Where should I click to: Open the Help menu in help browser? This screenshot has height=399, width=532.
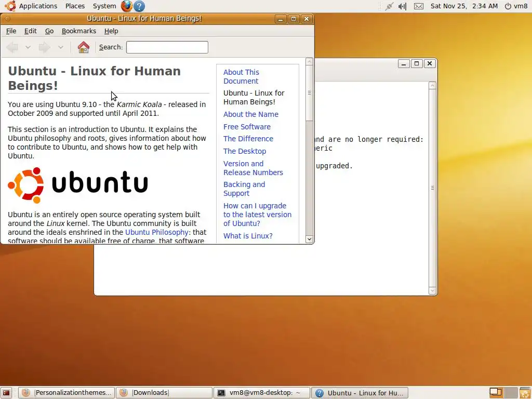(111, 31)
